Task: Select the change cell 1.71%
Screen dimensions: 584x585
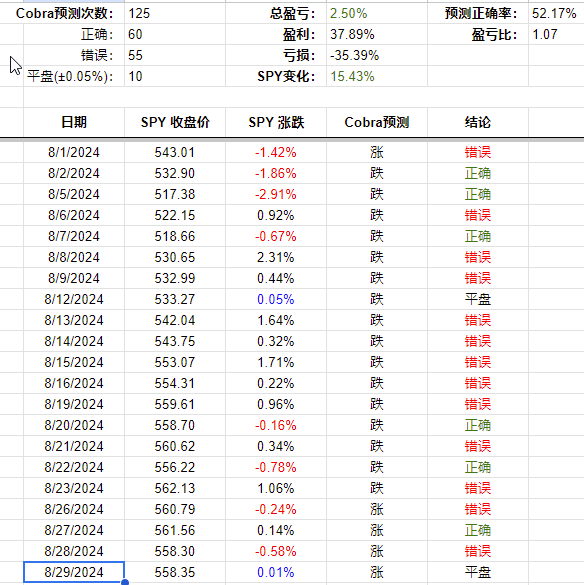Action: click(276, 362)
